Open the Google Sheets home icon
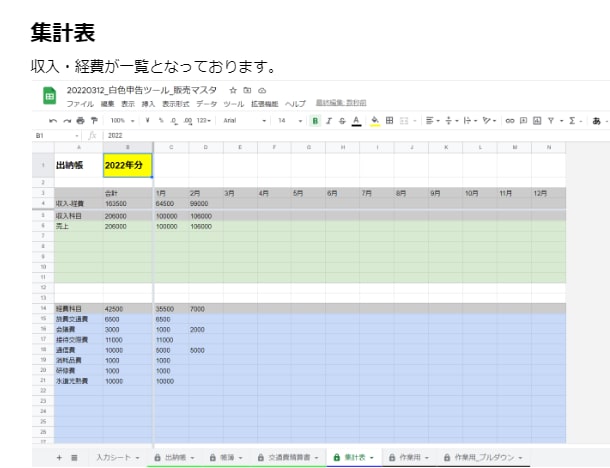Image resolution: width=610 pixels, height=468 pixels. click(x=49, y=96)
